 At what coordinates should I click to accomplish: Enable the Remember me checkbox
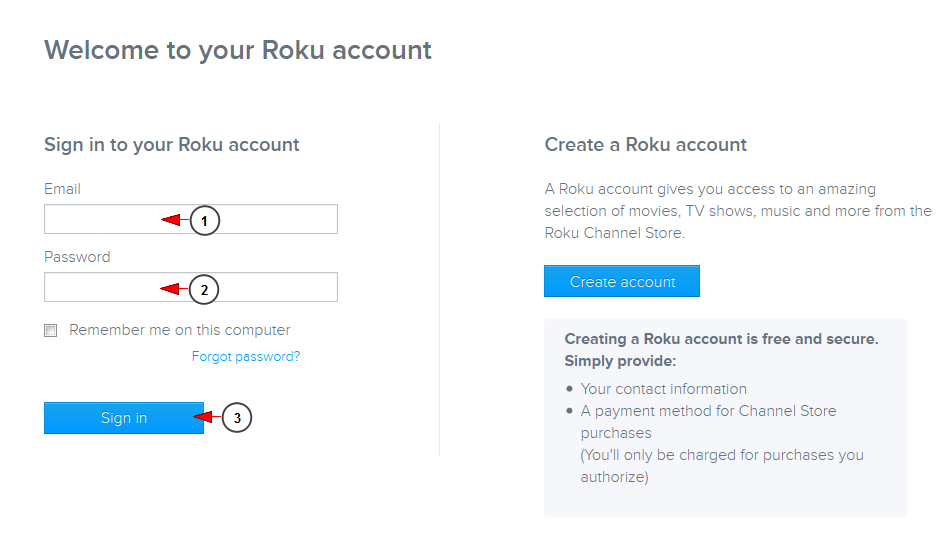(51, 331)
